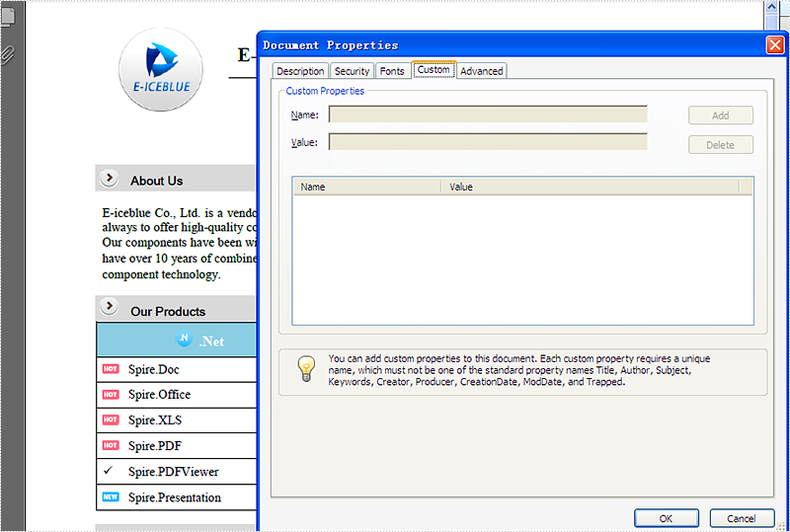Click the Spire.XLS product row text
The height and width of the screenshot is (532, 790).
(155, 420)
